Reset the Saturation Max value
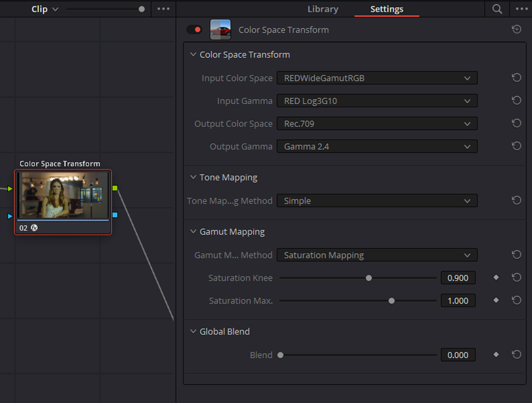This screenshot has width=532, height=403. (516, 300)
